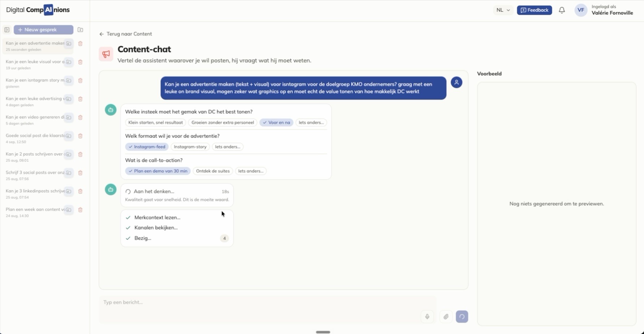Open the Feedback button
The width and height of the screenshot is (644, 334).
[534, 10]
